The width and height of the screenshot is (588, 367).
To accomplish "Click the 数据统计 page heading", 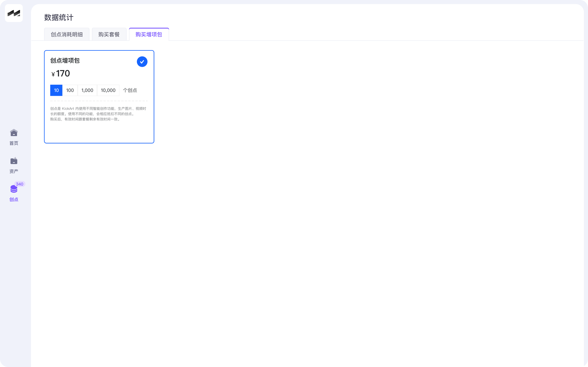I will coord(59,18).
